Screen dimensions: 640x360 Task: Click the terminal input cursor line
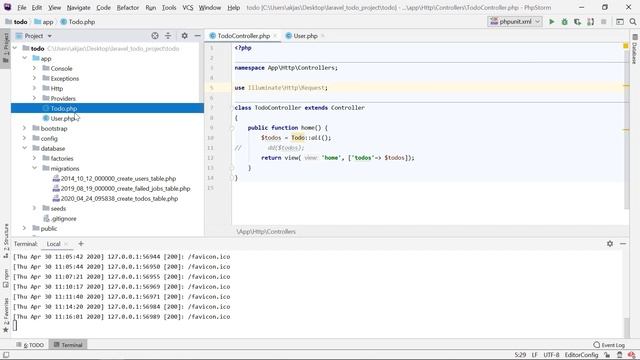(15, 325)
